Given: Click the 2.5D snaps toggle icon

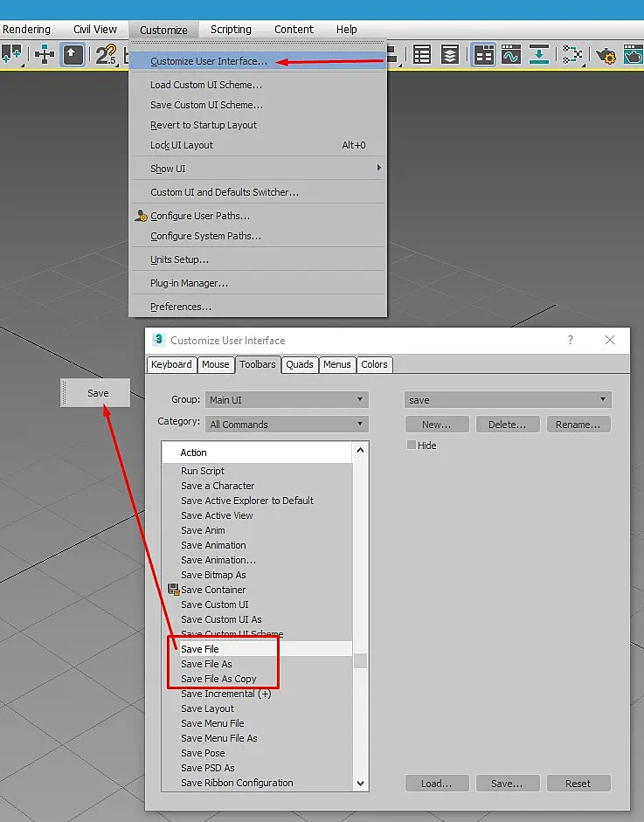Looking at the screenshot, I should coord(107,54).
